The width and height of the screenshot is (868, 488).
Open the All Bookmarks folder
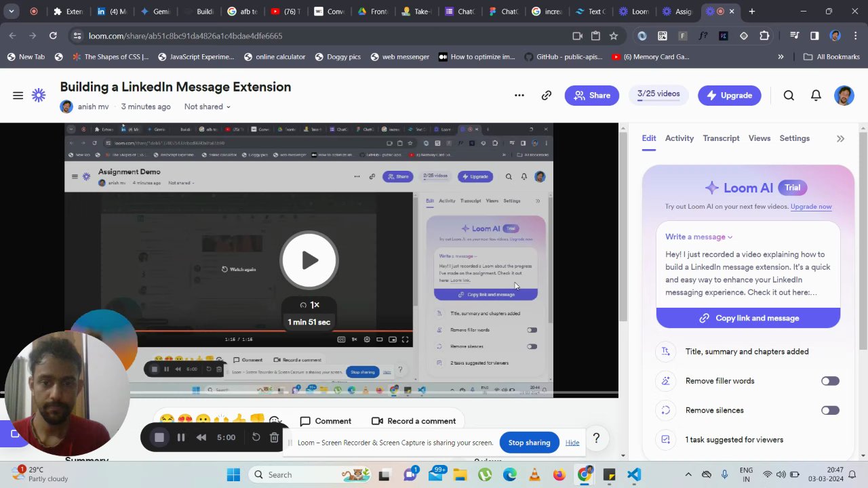pyautogui.click(x=831, y=57)
